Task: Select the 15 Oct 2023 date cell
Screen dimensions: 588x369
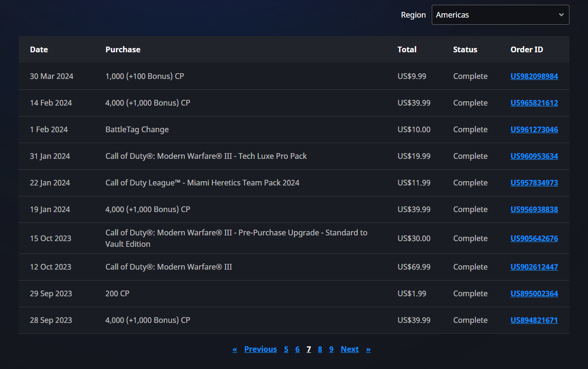Action: (50, 238)
